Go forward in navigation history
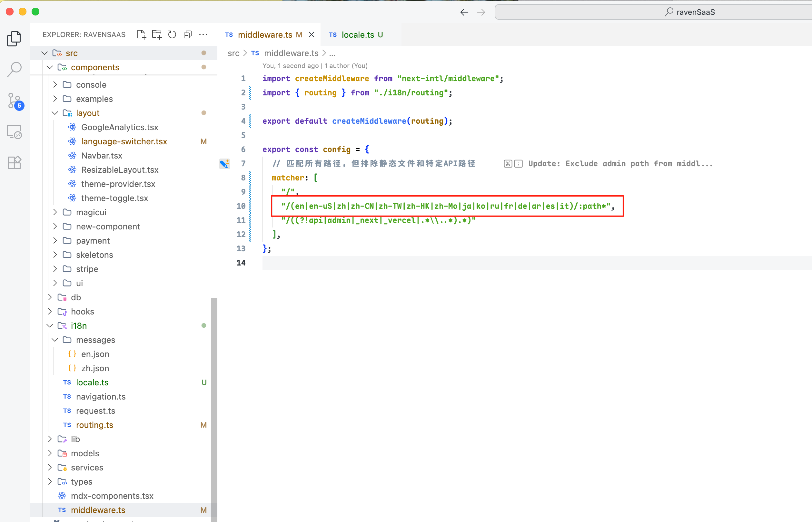 (x=481, y=12)
